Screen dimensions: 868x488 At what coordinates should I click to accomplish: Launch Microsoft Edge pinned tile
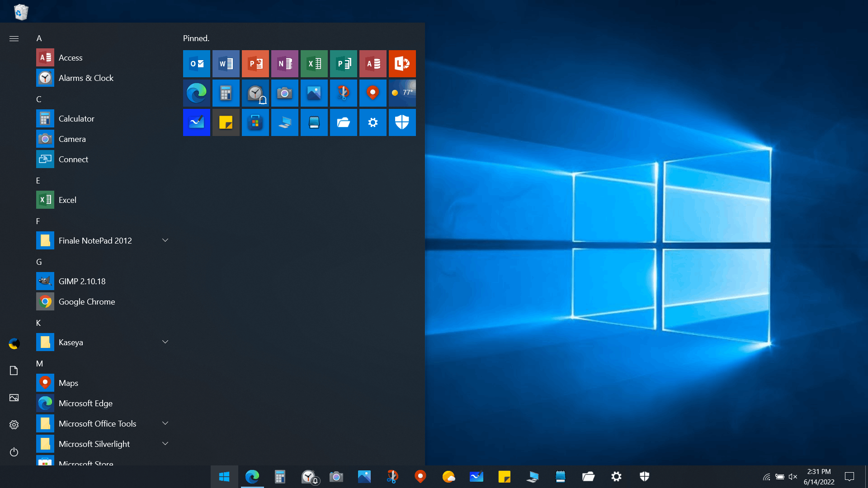(196, 93)
